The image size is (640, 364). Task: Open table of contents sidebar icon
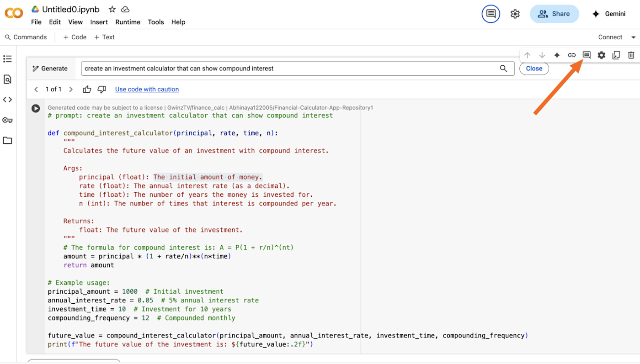[x=7, y=59]
